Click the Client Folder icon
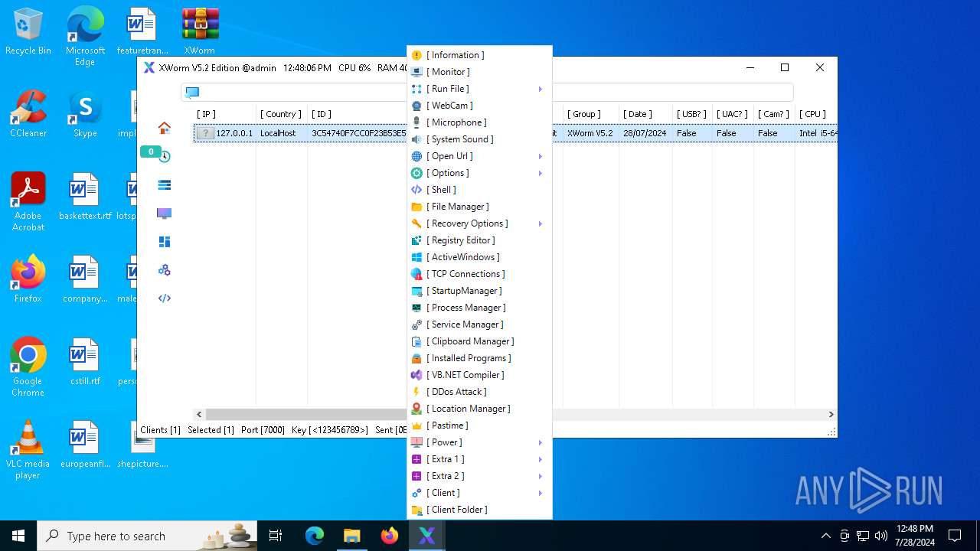The image size is (980, 551). click(x=416, y=510)
